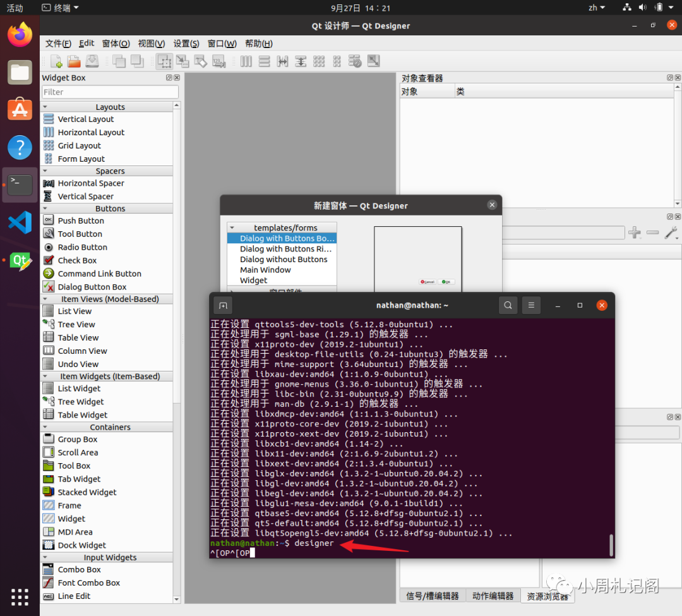
Task: Select Stacked Widget in Widget Box
Action: [x=87, y=492]
